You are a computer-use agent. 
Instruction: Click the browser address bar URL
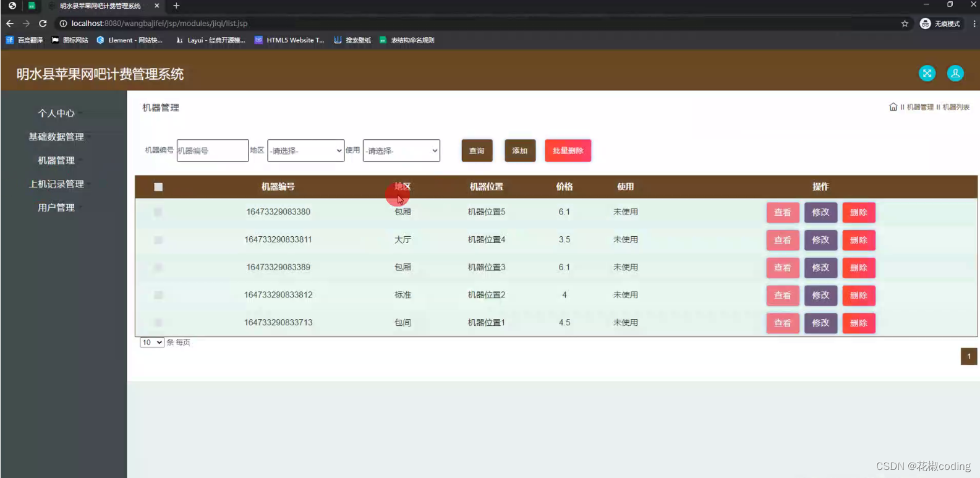click(x=159, y=23)
